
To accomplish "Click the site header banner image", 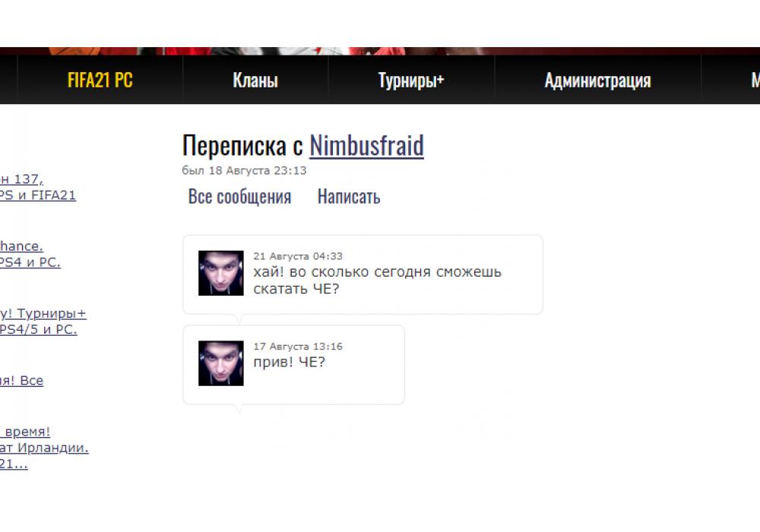I will (x=380, y=51).
